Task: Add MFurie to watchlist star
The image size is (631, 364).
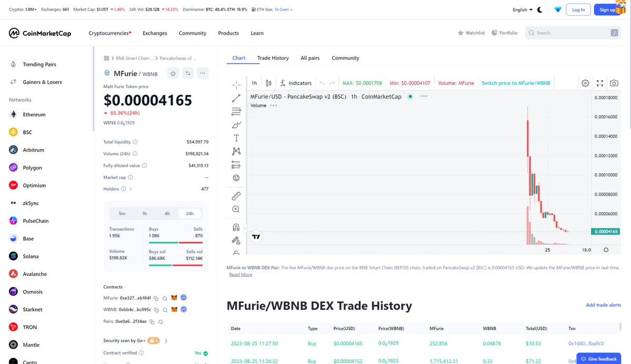Action: [173, 74]
